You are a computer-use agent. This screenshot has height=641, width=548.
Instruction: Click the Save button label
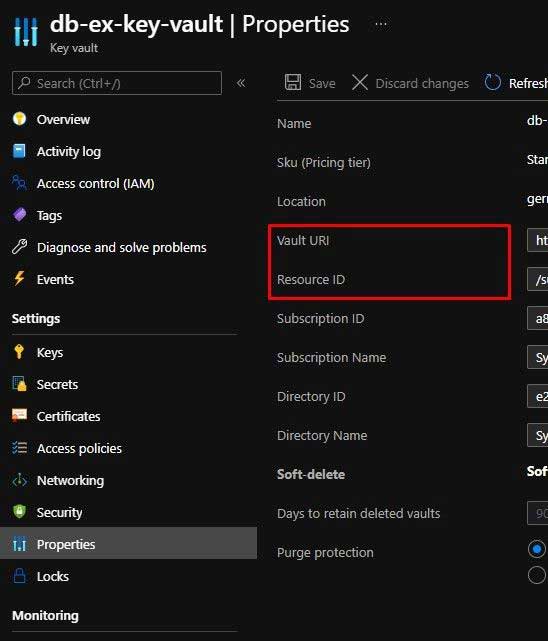click(x=322, y=83)
